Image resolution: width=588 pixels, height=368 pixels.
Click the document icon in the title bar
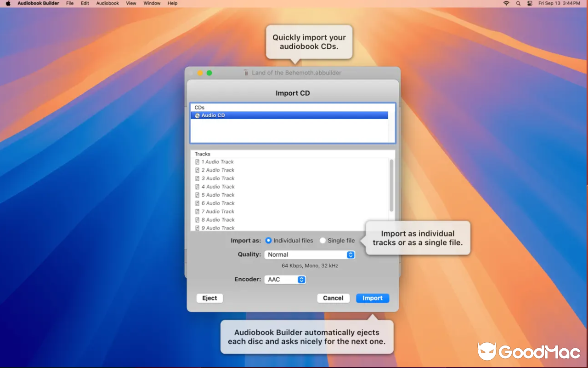tap(246, 72)
